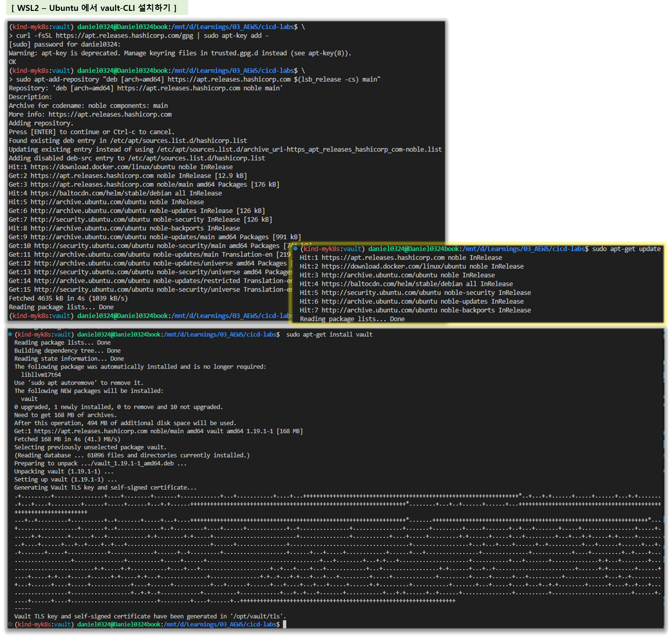
Task: Open the 'More info' apt.releases.hashicorp.com link
Action: click(x=110, y=114)
